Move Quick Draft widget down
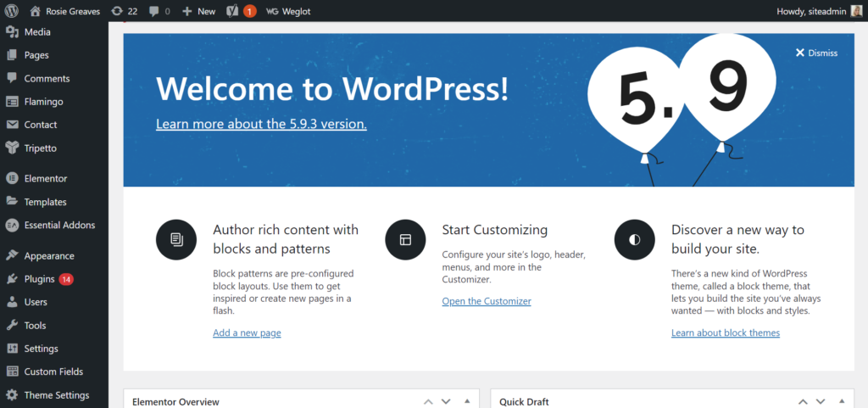This screenshot has height=408, width=868. 821,401
